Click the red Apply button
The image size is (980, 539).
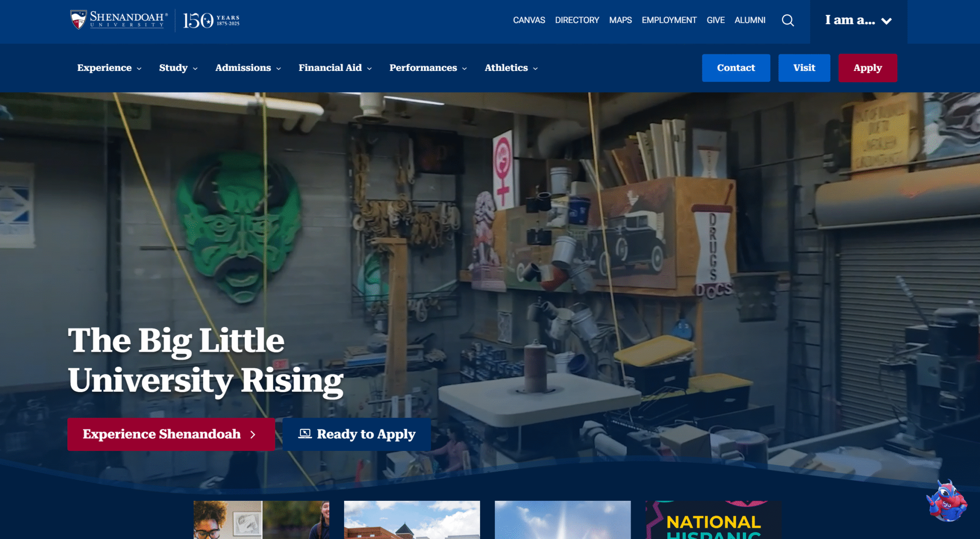[x=867, y=68]
